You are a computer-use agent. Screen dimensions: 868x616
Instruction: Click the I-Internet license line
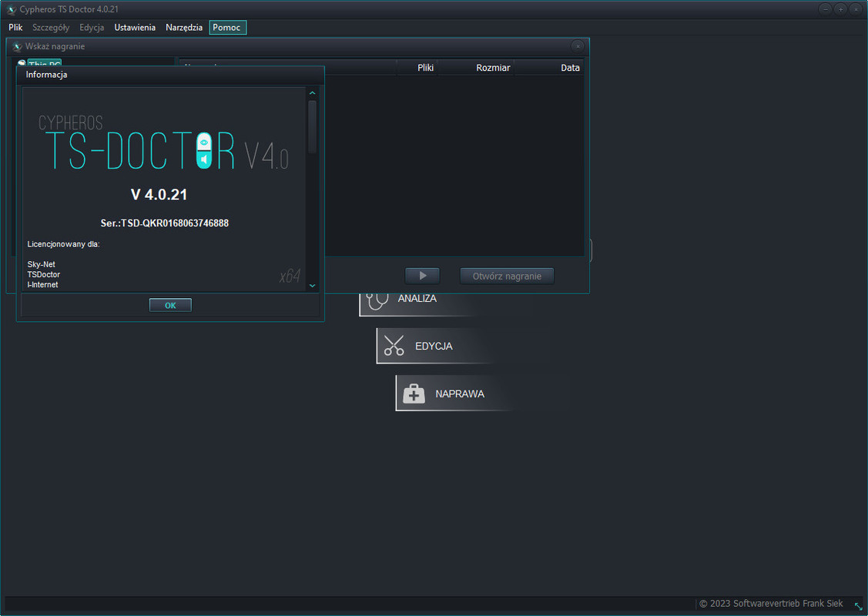(x=42, y=284)
